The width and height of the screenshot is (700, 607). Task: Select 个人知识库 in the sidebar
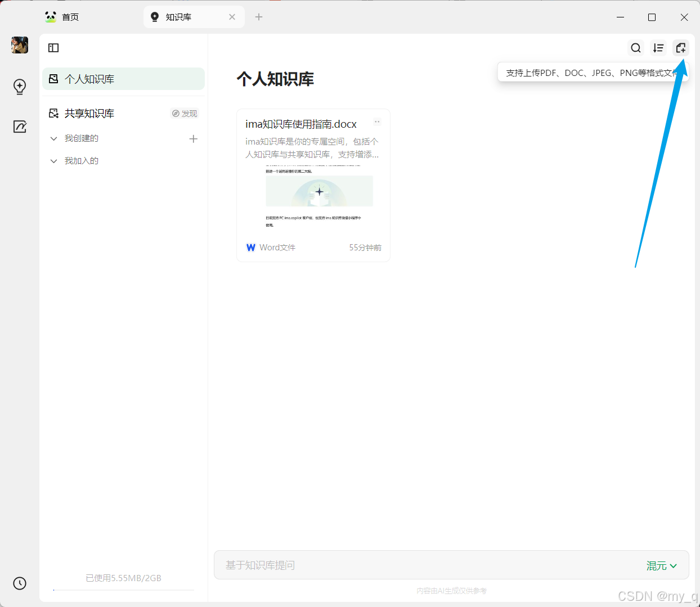pos(123,79)
